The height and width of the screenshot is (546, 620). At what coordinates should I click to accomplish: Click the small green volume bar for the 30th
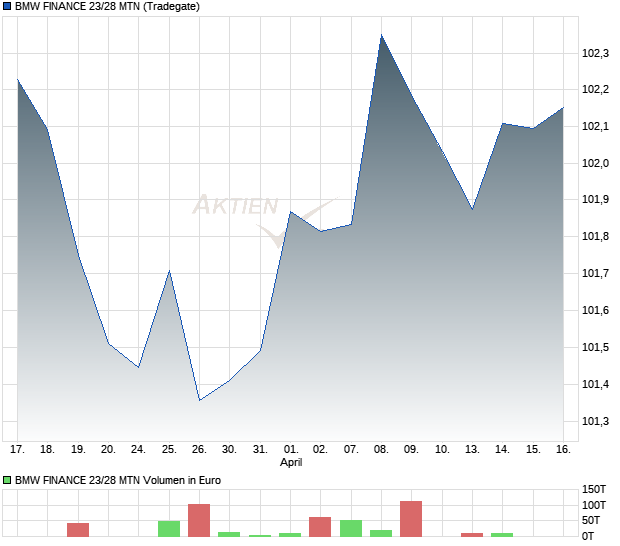[x=229, y=534]
